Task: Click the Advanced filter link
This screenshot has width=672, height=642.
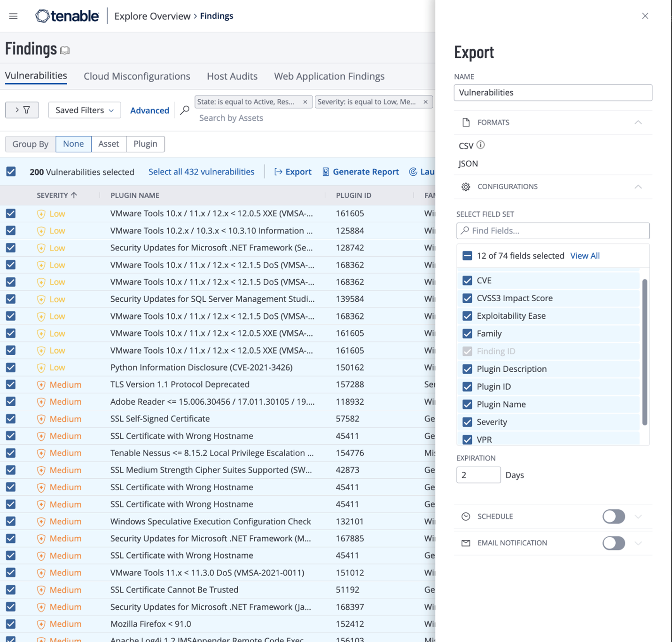Action: click(149, 110)
